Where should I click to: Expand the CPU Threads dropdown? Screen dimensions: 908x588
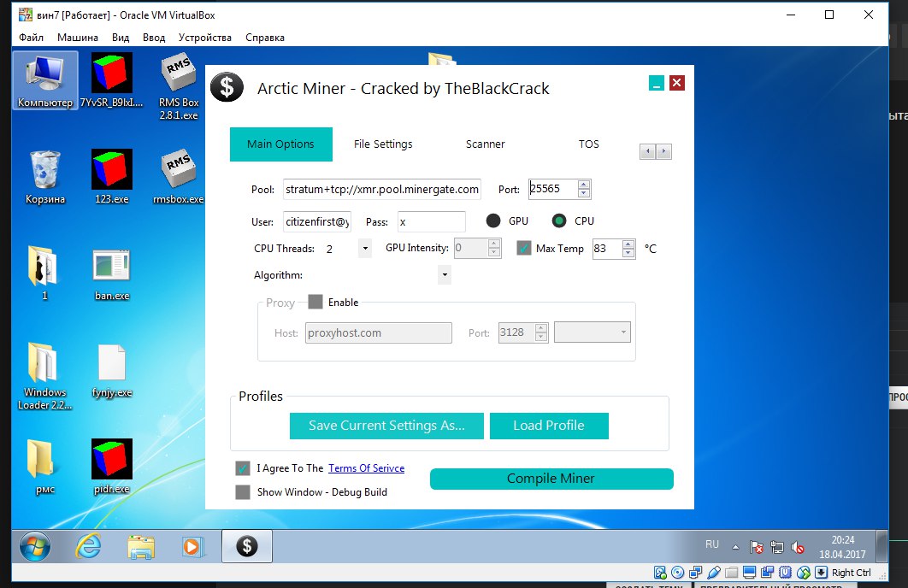click(x=365, y=249)
